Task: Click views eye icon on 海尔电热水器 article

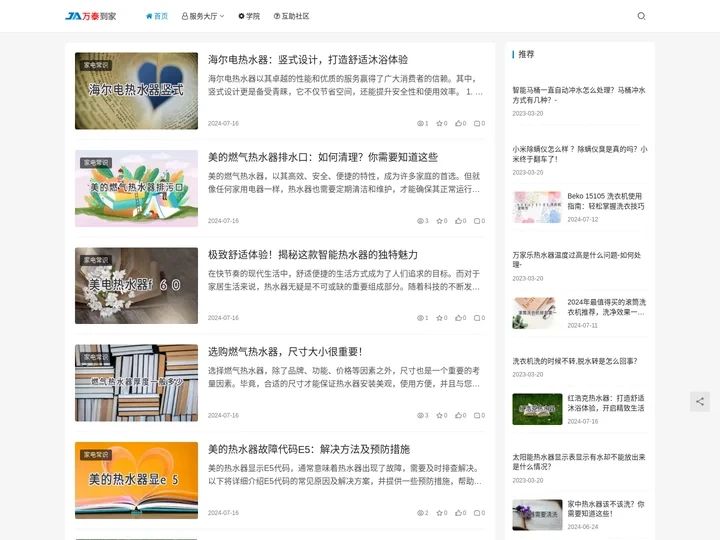Action: [422, 124]
